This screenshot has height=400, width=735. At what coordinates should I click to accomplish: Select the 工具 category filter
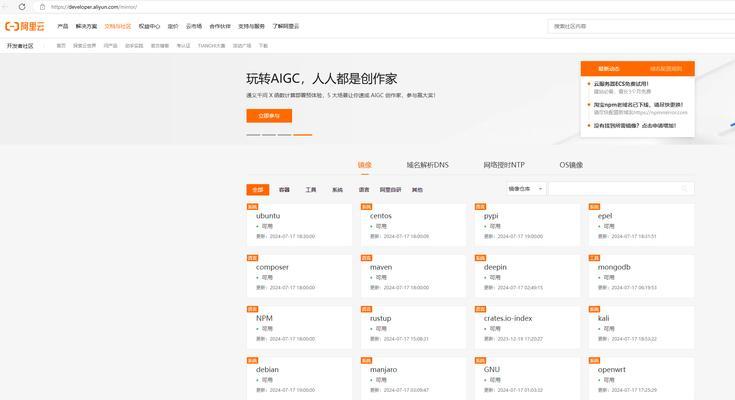pos(311,190)
